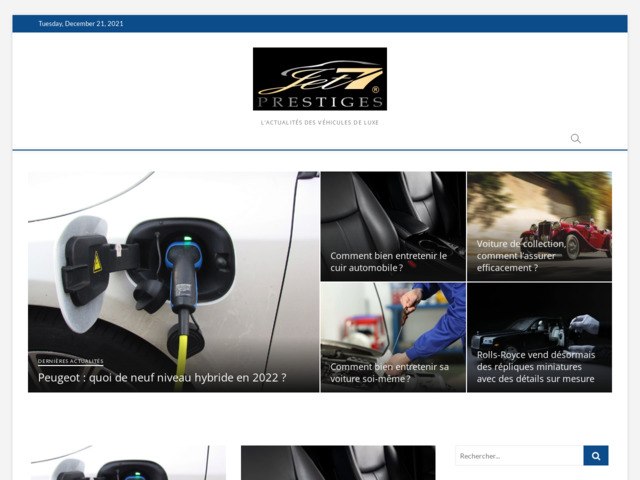
Task: Click the date Tuesday, December 21, 2021
Action: tap(81, 24)
